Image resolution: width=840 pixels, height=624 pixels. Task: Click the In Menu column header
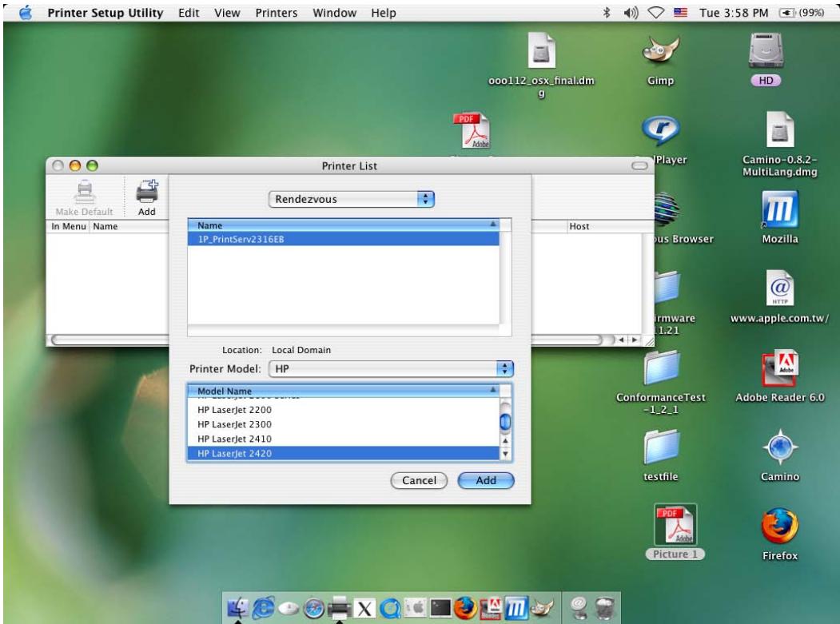(69, 226)
